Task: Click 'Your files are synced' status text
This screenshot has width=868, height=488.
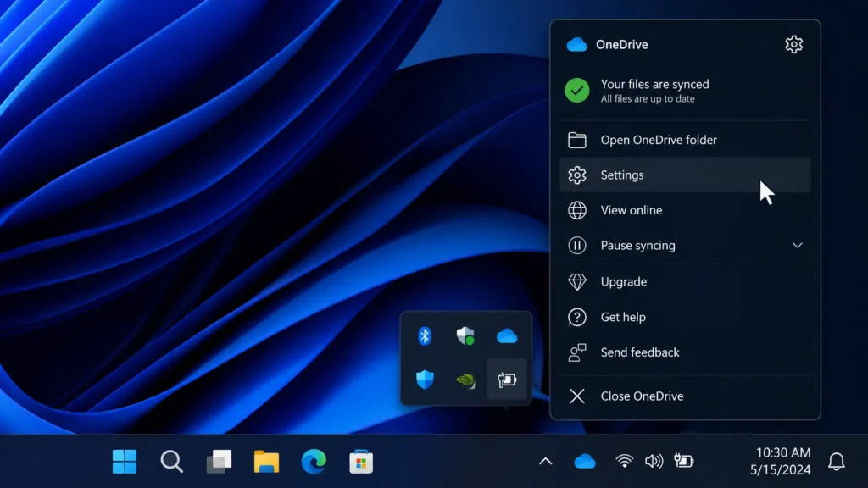Action: pos(654,84)
